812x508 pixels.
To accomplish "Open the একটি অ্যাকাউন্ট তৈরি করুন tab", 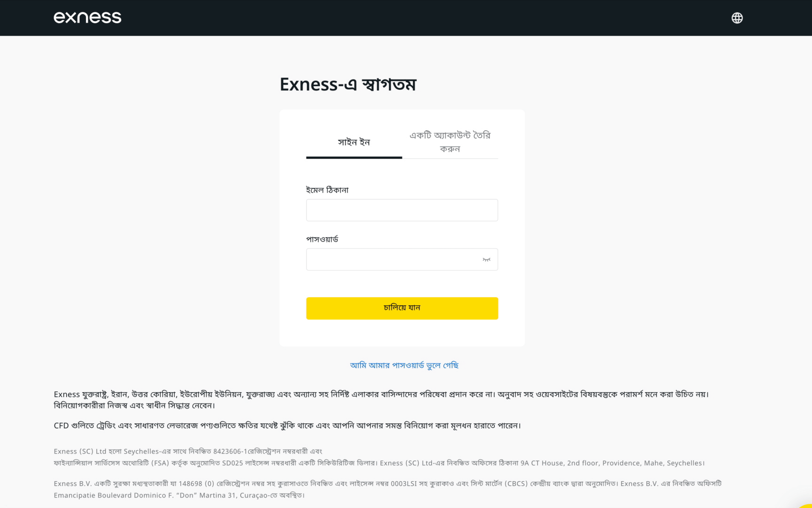I will (450, 142).
